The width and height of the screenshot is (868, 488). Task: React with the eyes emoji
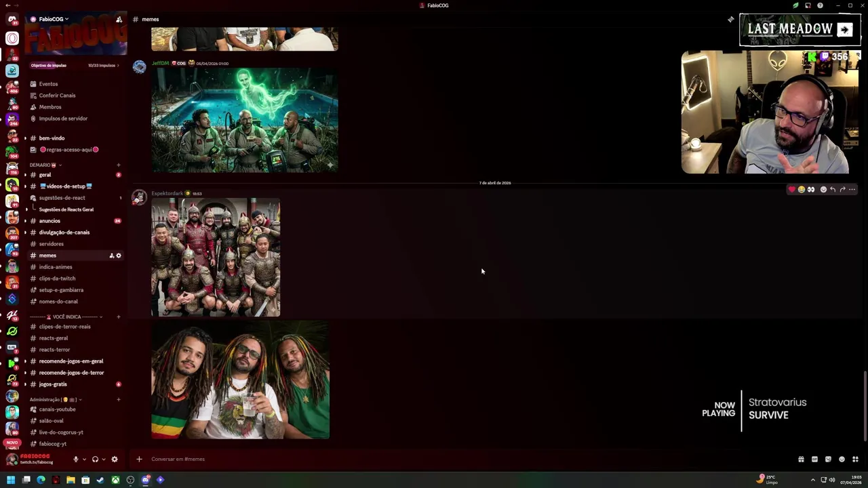click(x=810, y=190)
